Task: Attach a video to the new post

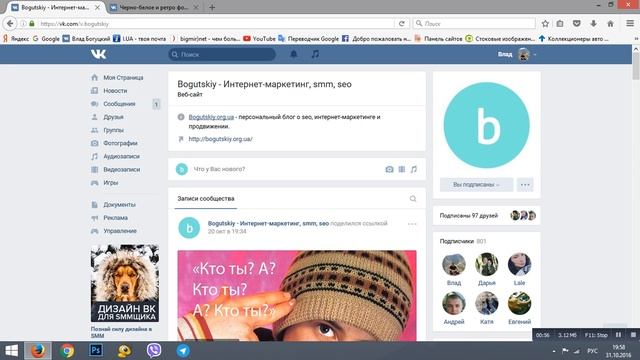Action: coord(402,169)
